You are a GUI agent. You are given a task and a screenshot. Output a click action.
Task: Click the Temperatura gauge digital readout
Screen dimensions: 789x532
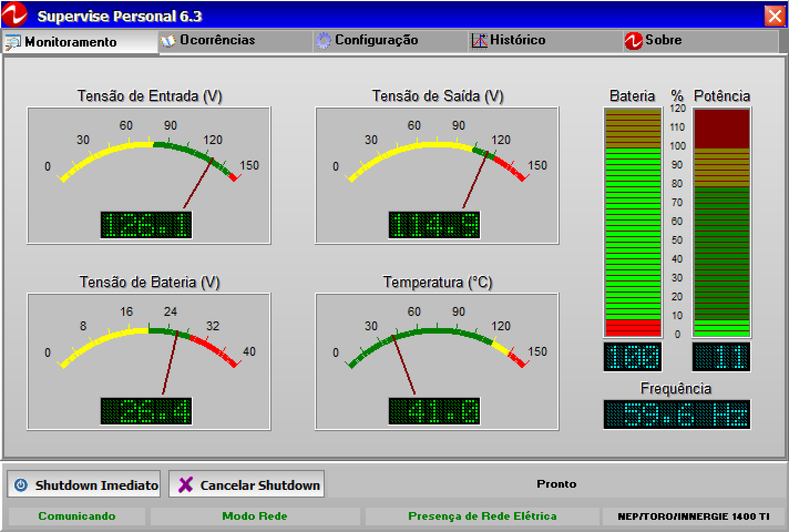click(x=434, y=411)
